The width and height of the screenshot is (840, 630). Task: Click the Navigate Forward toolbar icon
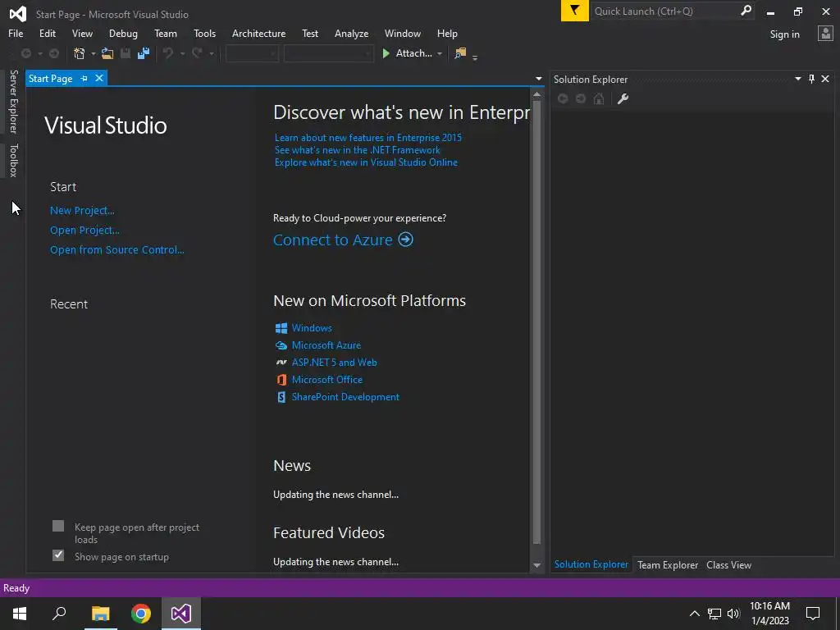click(54, 53)
